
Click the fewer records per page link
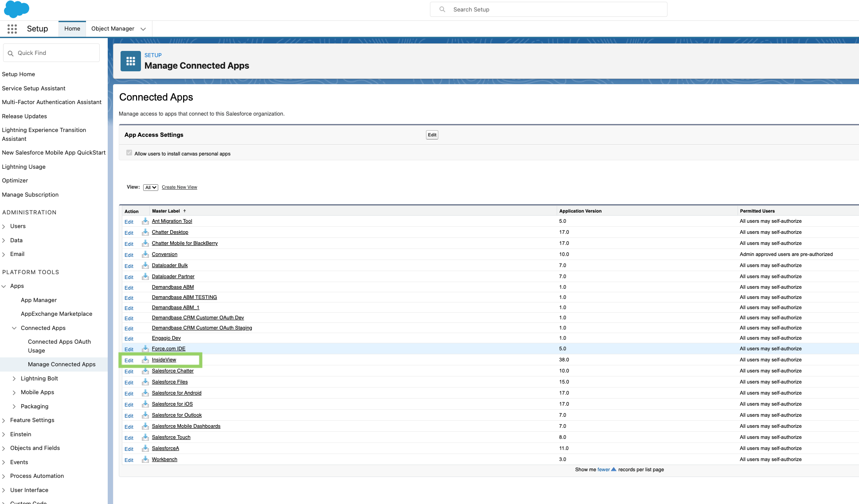pyautogui.click(x=604, y=469)
